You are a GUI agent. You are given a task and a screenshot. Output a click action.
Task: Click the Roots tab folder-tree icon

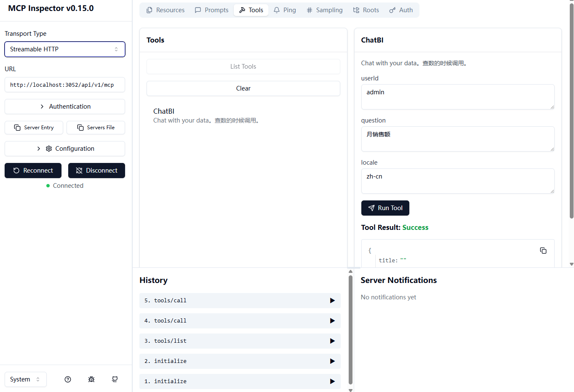coord(356,10)
